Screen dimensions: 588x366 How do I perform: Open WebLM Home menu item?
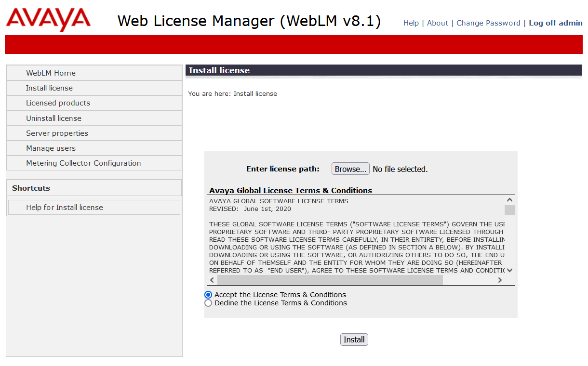tap(94, 73)
